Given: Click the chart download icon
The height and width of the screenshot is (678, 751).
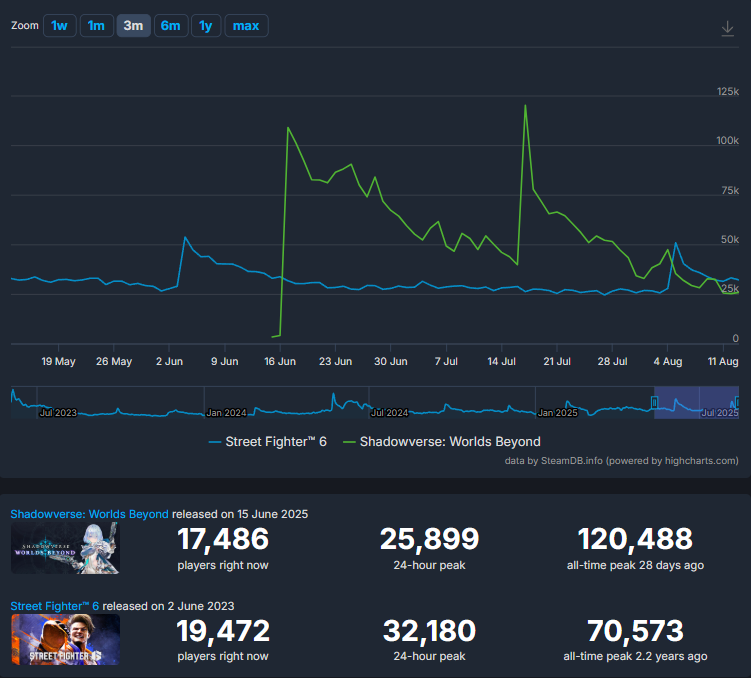Looking at the screenshot, I should tap(728, 29).
